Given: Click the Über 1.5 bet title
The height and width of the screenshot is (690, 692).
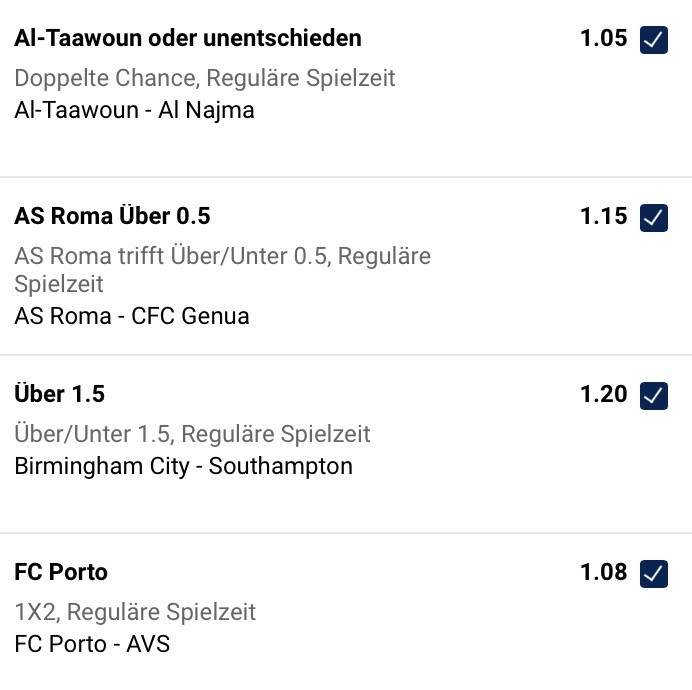Looking at the screenshot, I should [59, 394].
